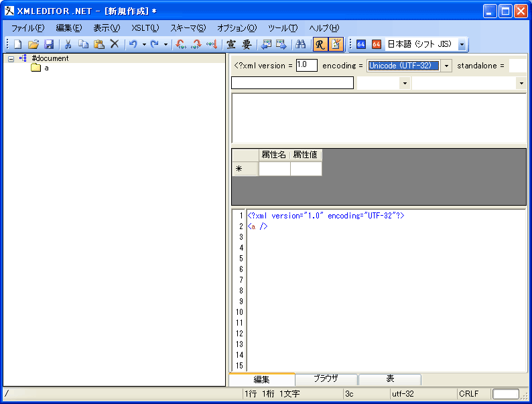Click the <a /> line in source editor
The image size is (532, 404).
[x=257, y=226]
